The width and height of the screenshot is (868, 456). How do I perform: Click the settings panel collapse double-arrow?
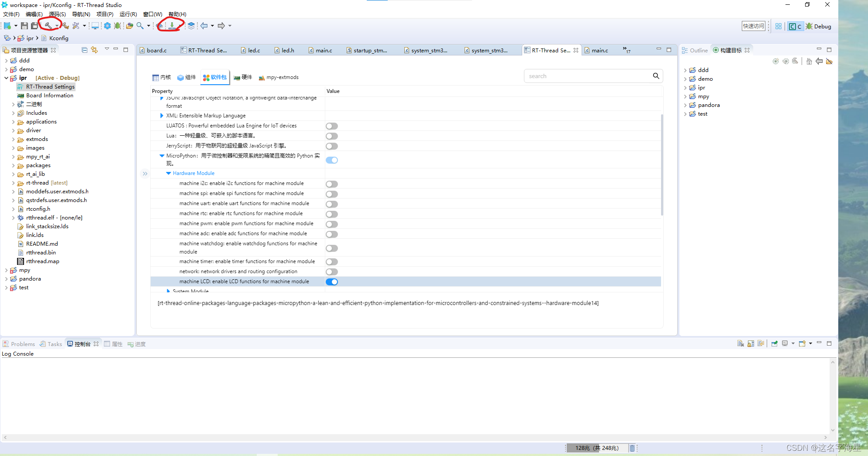tap(145, 174)
